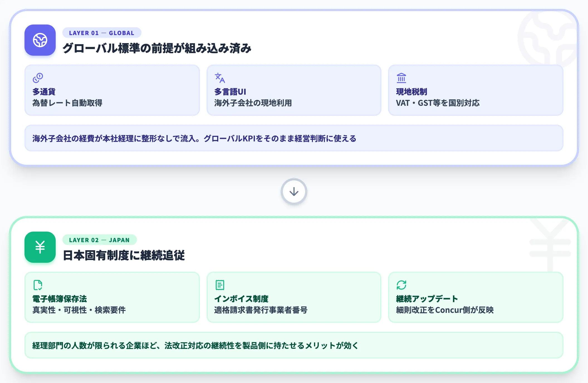Click the refresh arrows icon above 継続アップデート
588x383 pixels.
[401, 285]
